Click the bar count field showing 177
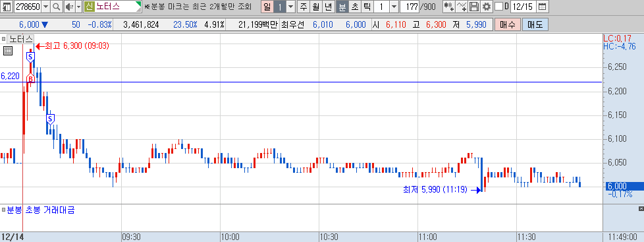 [410, 6]
